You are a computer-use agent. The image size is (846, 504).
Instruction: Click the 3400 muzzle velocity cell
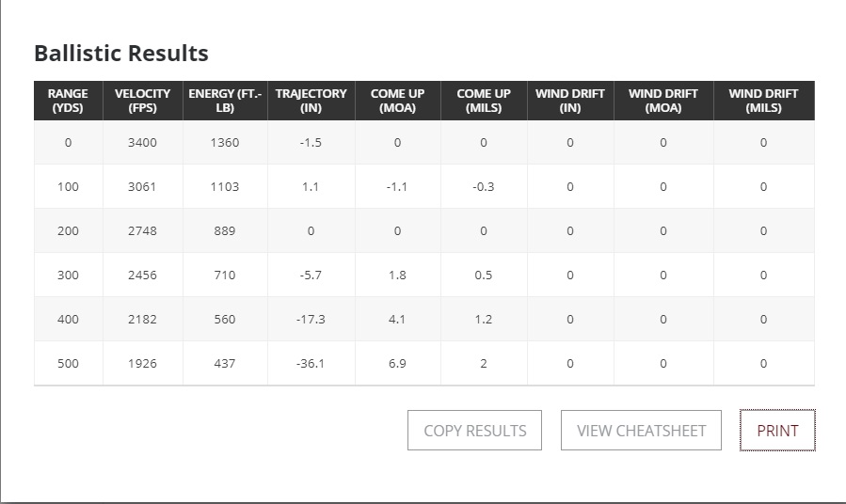point(142,143)
